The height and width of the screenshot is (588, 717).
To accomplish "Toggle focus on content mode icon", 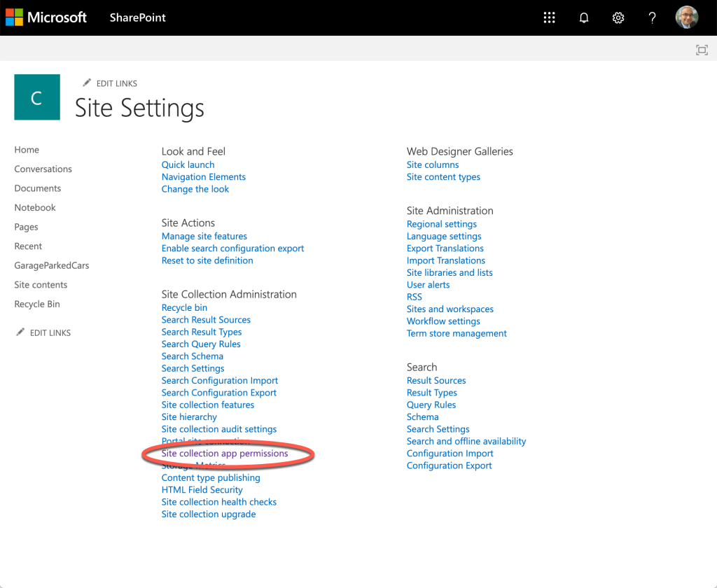I will point(701,50).
